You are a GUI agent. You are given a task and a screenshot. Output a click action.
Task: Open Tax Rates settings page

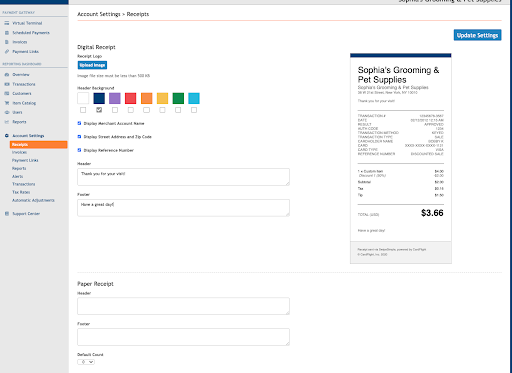coord(21,192)
